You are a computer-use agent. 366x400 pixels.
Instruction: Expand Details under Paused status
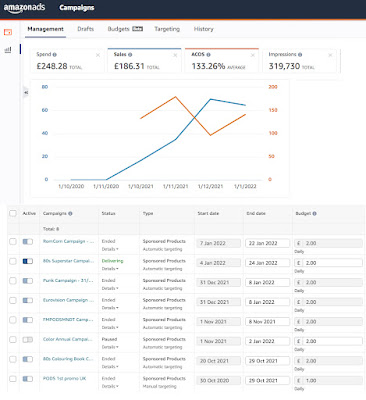point(110,347)
